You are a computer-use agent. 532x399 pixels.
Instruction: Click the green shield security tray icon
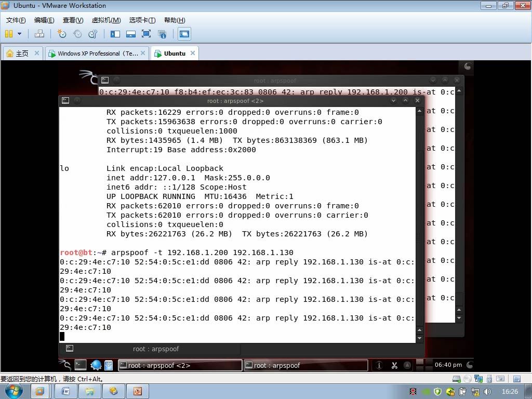click(437, 392)
